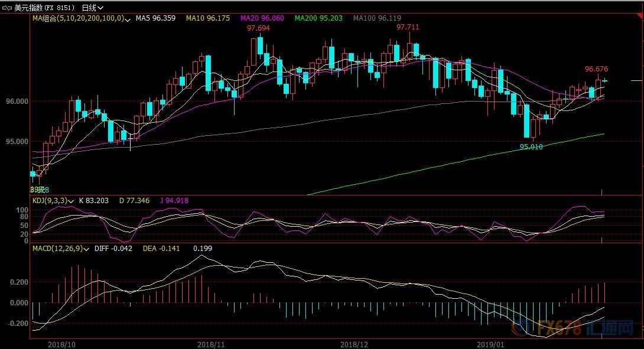
Task: Click the latest cyan candlestick on chart
Action: tap(605, 80)
